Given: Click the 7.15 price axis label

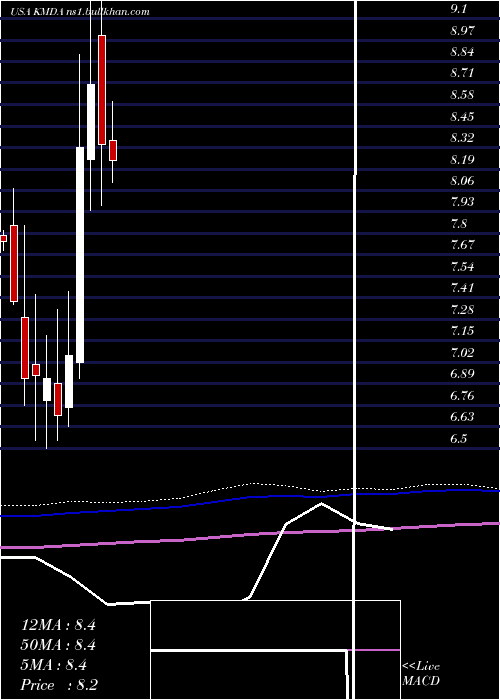Looking at the screenshot, I should (x=462, y=331).
